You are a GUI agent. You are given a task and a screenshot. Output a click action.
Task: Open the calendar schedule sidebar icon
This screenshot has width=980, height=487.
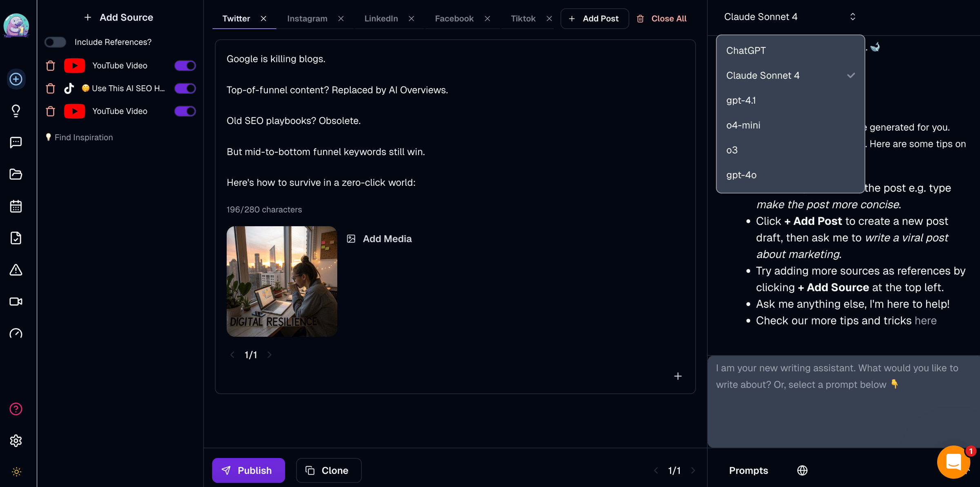click(x=16, y=206)
